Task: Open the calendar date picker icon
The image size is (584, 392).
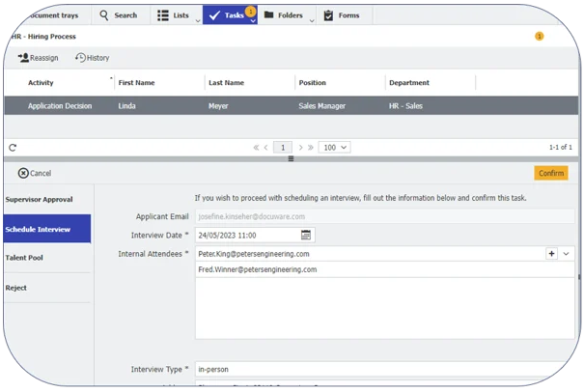Action: tap(306, 235)
